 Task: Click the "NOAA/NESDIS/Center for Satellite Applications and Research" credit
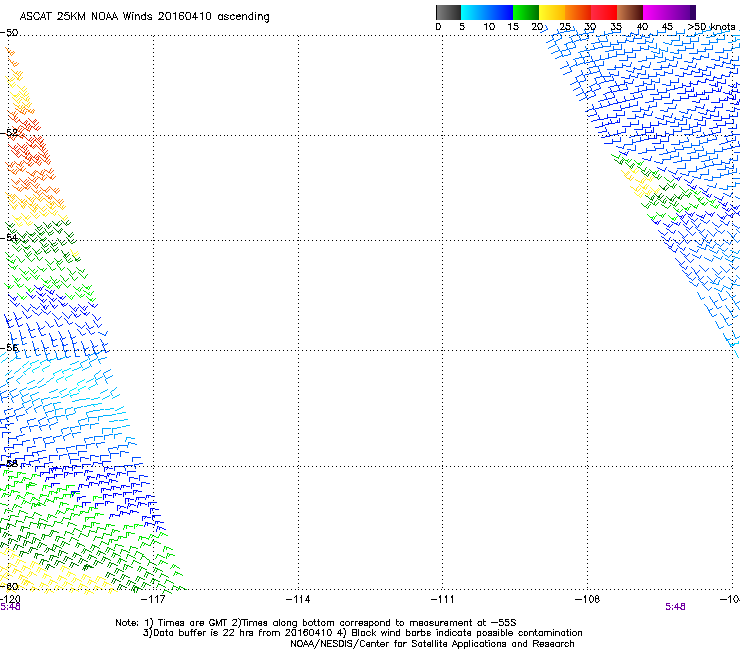[x=432, y=644]
